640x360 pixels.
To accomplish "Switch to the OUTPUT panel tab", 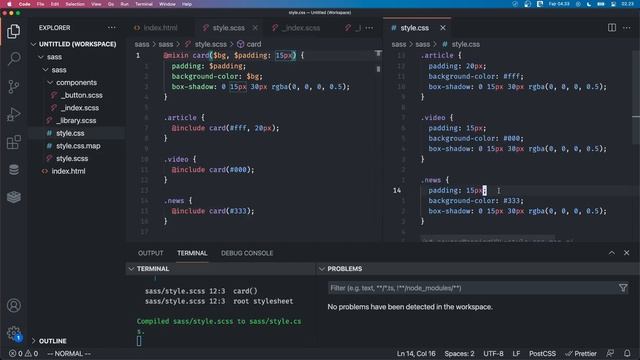I will pyautogui.click(x=151, y=253).
